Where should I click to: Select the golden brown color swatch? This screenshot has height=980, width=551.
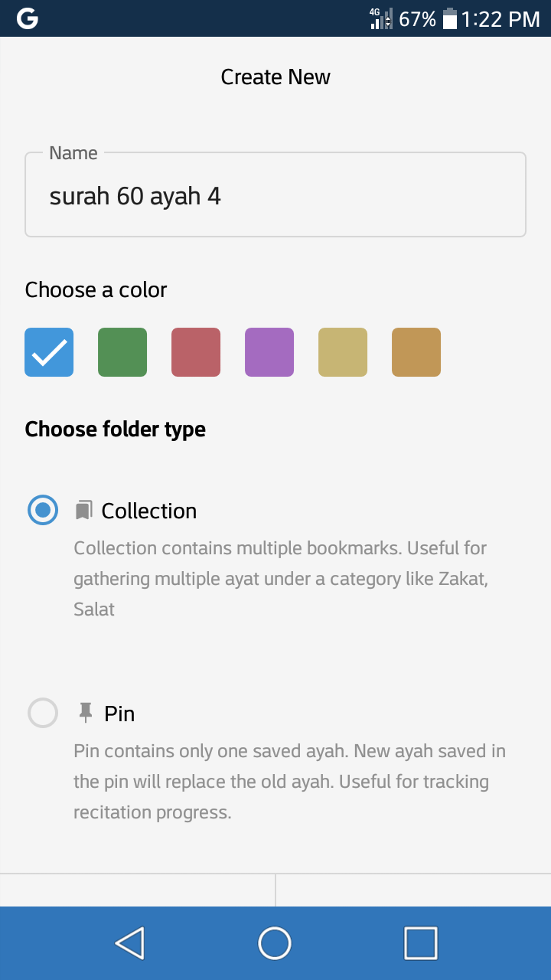[416, 351]
